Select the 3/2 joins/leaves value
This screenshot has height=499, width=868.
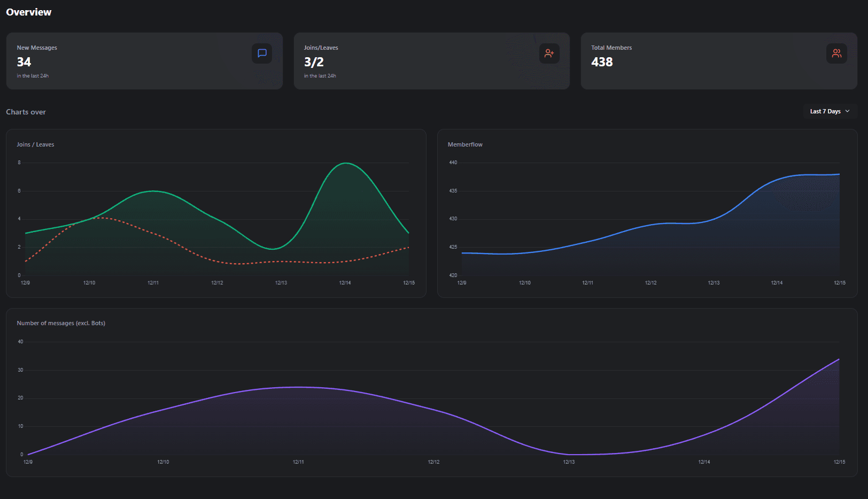pyautogui.click(x=314, y=62)
